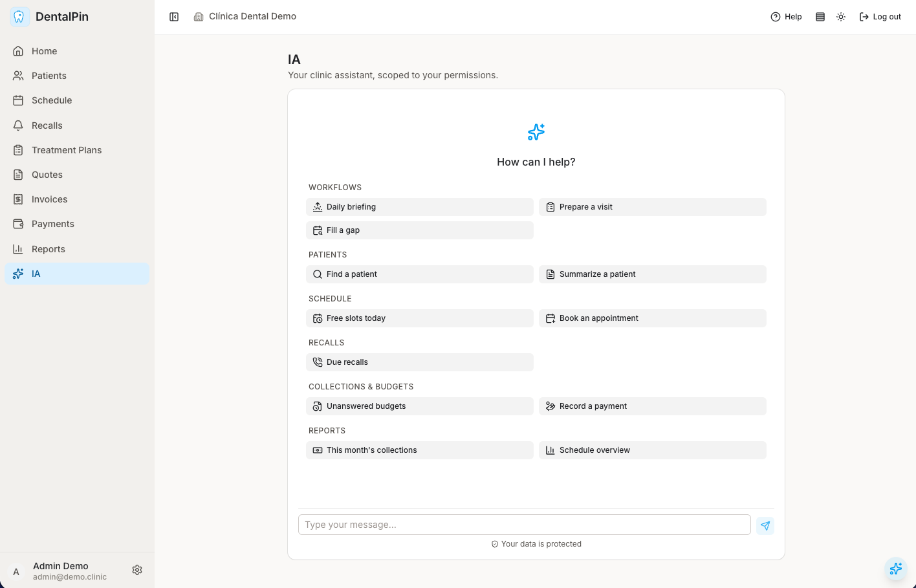The height and width of the screenshot is (588, 916).
Task: Send the message with the paper plane icon
Action: (765, 525)
